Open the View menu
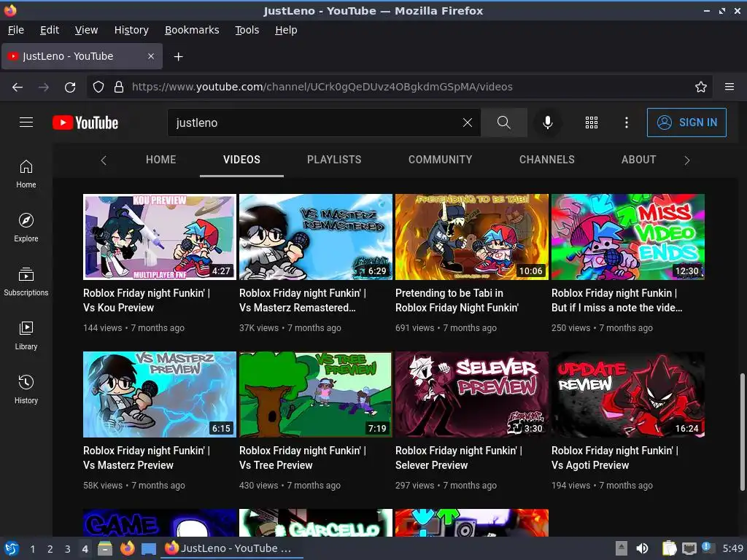 coord(86,30)
